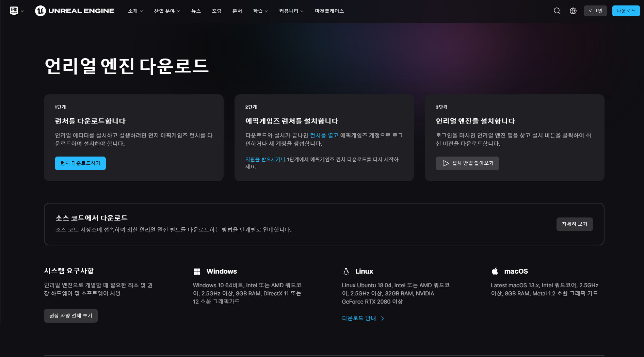
Task: Expand the 학습 dropdown menu
Action: coord(260,11)
